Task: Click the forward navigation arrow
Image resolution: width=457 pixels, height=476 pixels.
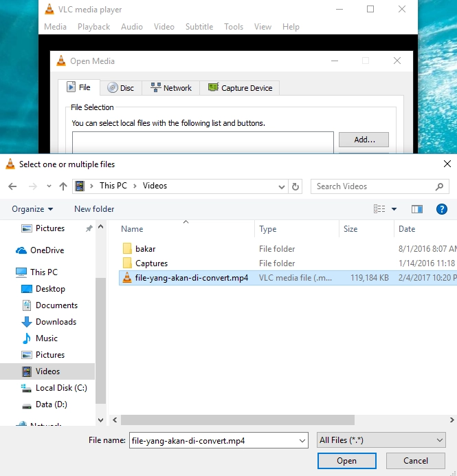Action: 33,186
